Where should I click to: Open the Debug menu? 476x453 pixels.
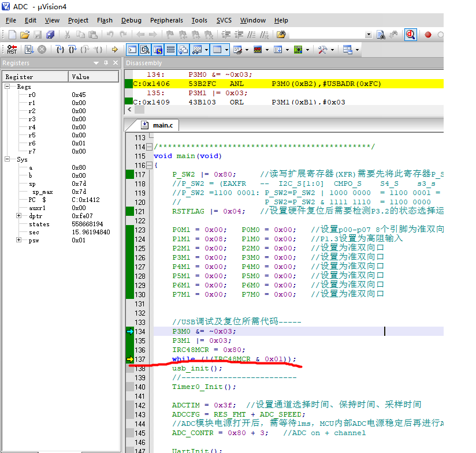coord(131,20)
